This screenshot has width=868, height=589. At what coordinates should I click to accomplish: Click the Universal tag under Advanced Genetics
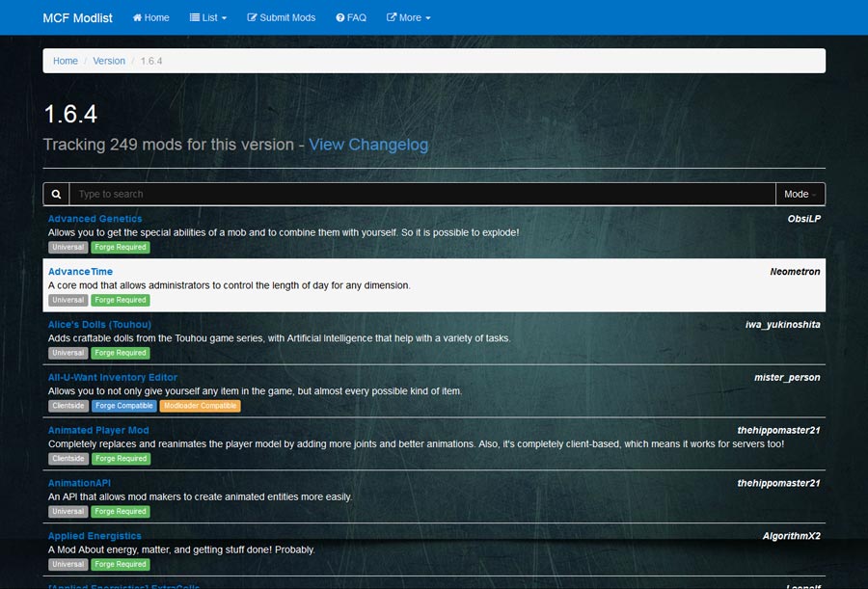pyautogui.click(x=68, y=248)
